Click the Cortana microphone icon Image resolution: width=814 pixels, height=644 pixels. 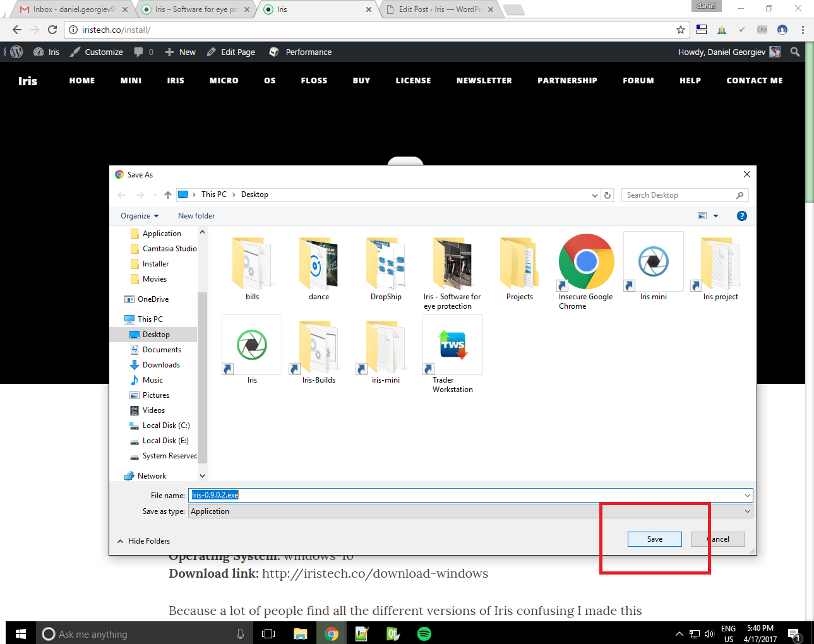[240, 634]
